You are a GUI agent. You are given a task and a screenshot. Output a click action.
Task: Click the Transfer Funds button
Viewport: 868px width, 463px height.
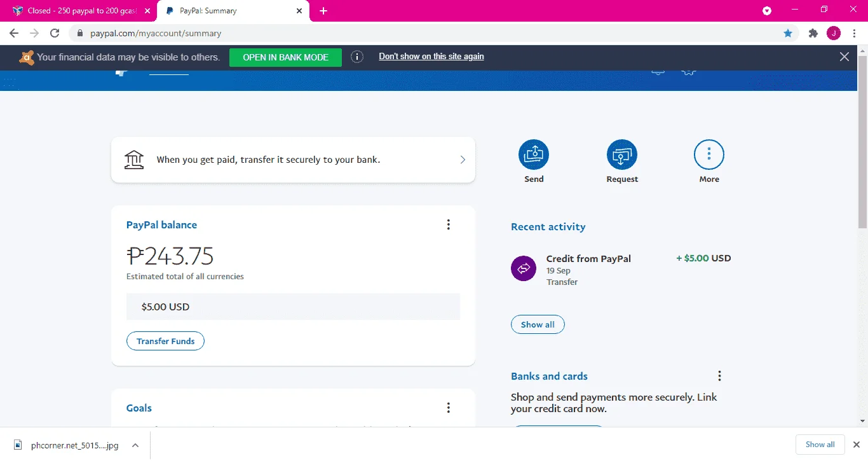(x=165, y=341)
